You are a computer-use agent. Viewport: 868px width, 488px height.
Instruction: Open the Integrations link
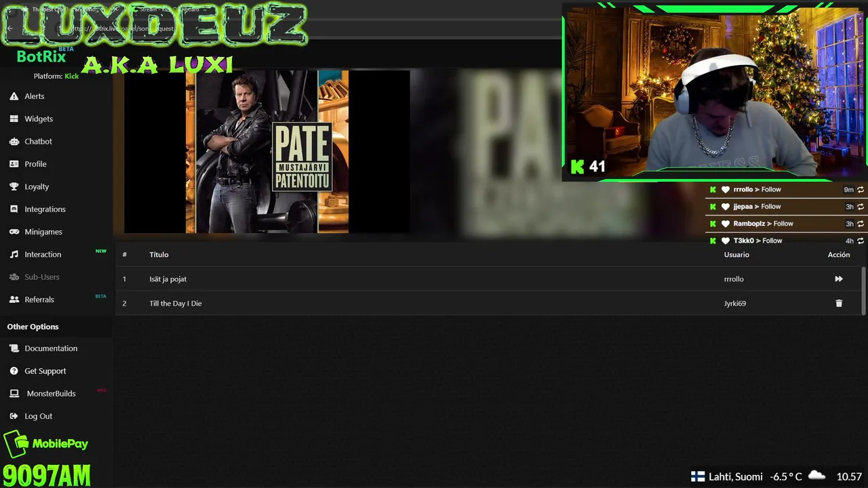(x=45, y=209)
